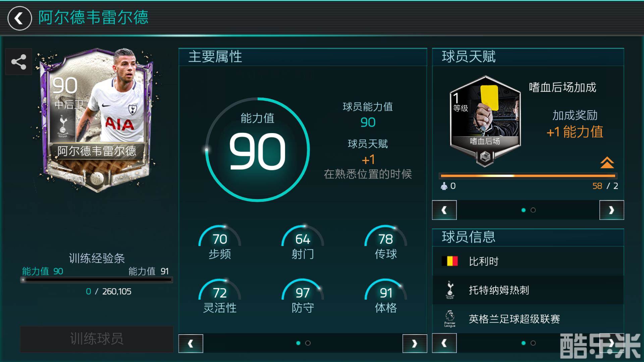Go back using the circular arrow icon
Viewport: 644px width, 362px height.
(19, 18)
